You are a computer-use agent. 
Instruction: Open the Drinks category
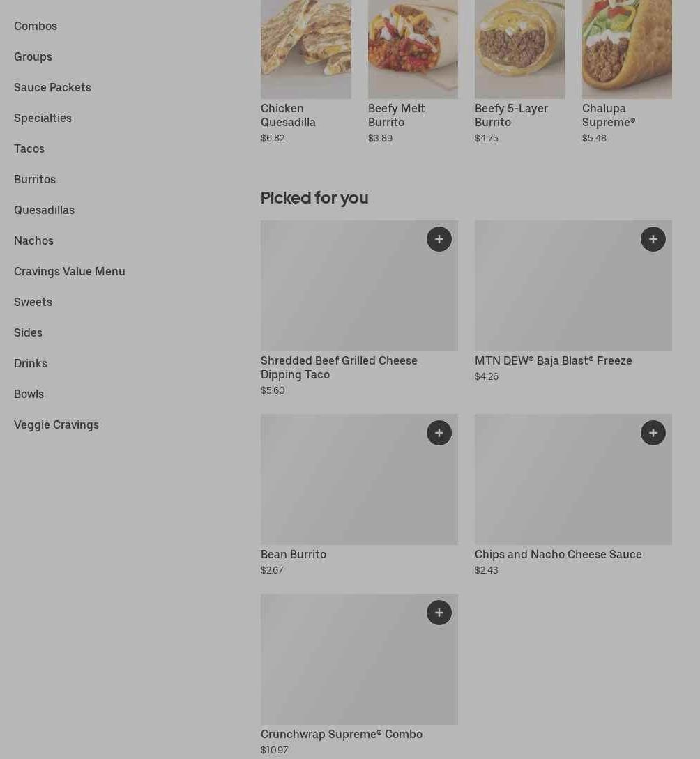[x=31, y=363]
